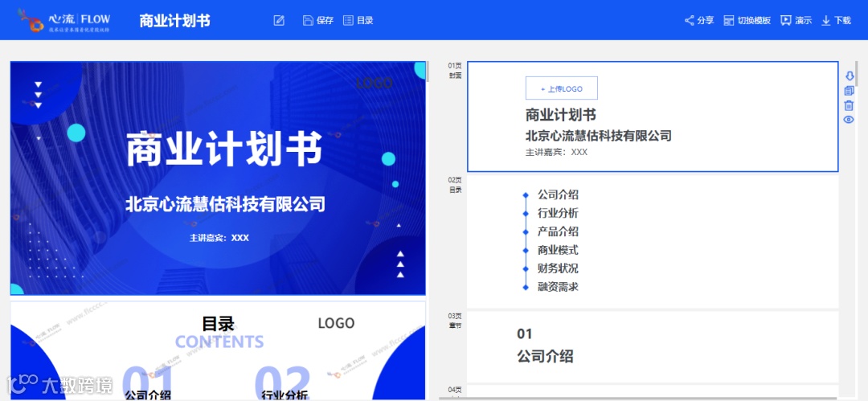Select 公司介绍 in the contents list

point(558,194)
